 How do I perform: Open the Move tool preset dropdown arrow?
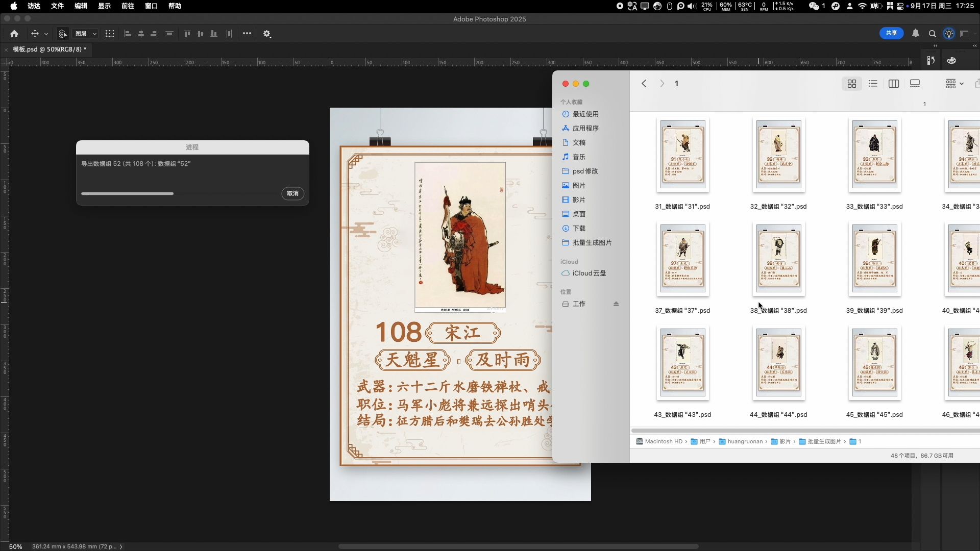click(46, 34)
